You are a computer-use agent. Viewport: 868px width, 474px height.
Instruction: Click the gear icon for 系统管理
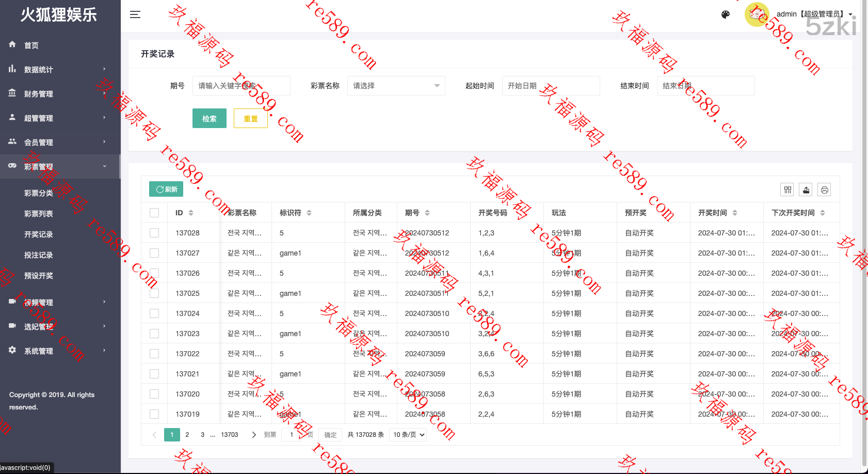[x=12, y=350]
